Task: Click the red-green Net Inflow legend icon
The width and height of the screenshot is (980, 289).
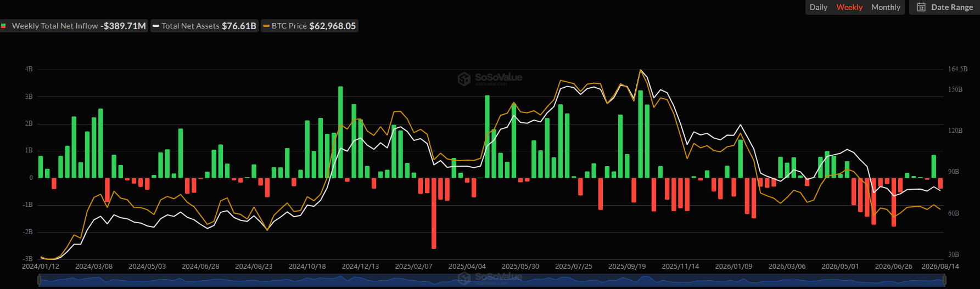Action: coord(3,26)
